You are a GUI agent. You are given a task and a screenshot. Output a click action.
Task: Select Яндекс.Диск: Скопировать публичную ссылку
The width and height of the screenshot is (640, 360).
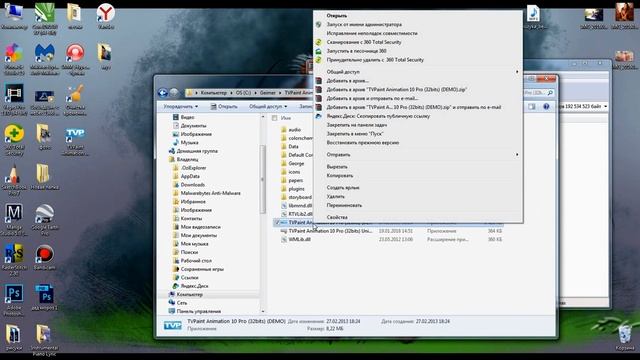(418, 116)
